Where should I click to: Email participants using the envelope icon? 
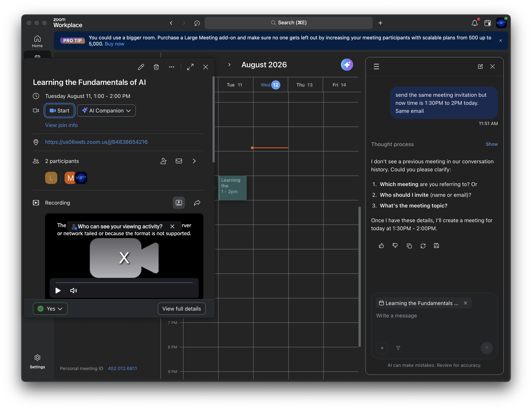click(179, 161)
